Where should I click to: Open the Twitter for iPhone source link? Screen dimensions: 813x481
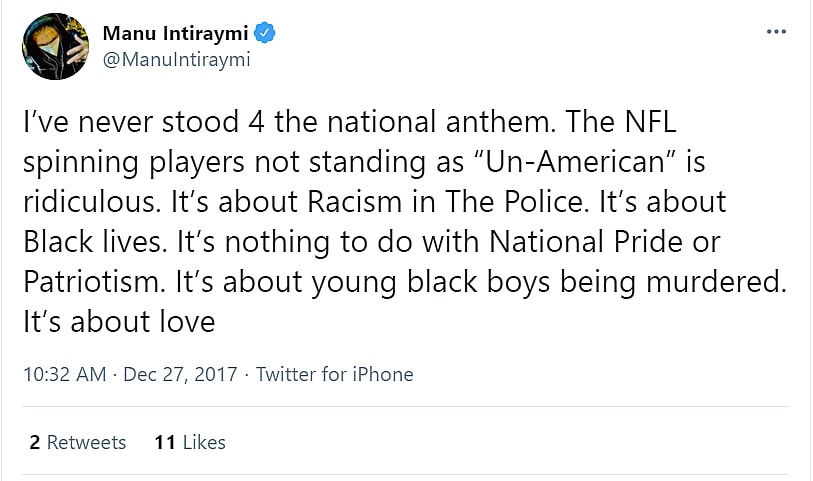point(334,375)
